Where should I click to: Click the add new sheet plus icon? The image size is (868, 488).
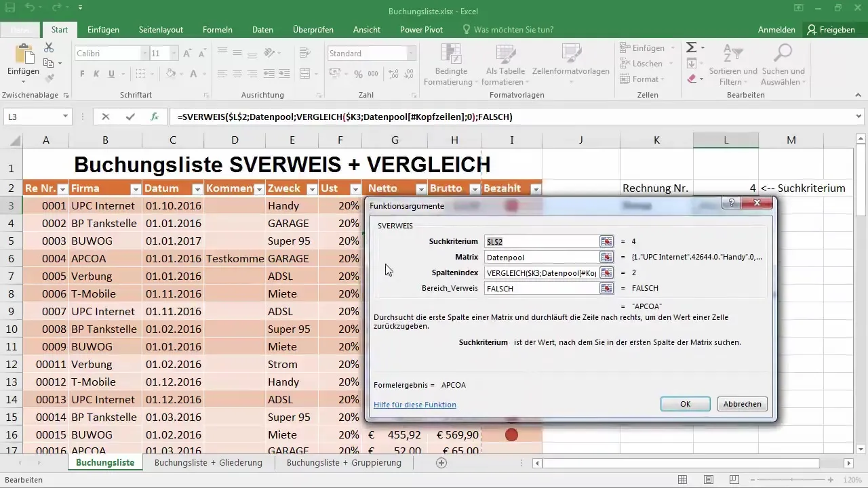click(x=441, y=463)
